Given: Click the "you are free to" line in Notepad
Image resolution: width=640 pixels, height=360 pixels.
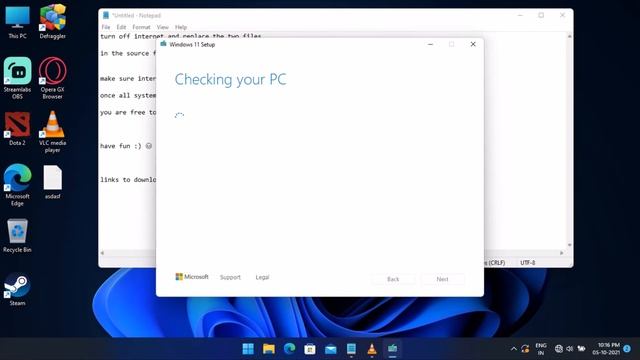Looking at the screenshot, I should tap(128, 112).
